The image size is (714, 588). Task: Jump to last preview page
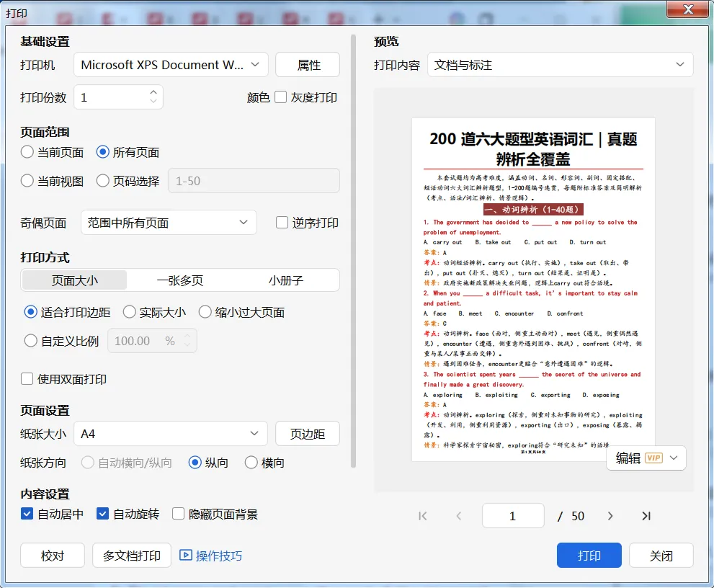pyautogui.click(x=646, y=516)
